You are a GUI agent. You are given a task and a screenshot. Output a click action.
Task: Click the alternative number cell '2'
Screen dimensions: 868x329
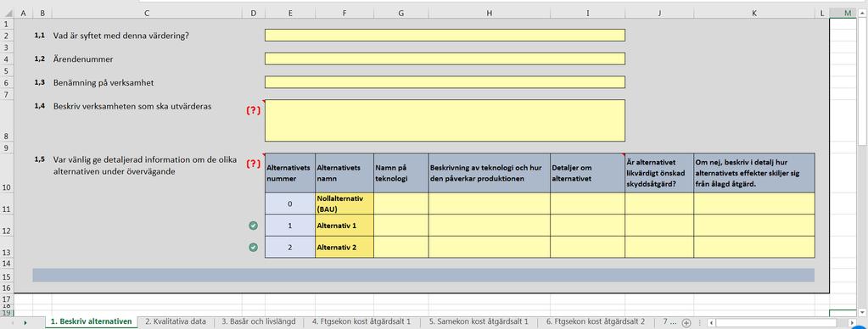point(290,247)
